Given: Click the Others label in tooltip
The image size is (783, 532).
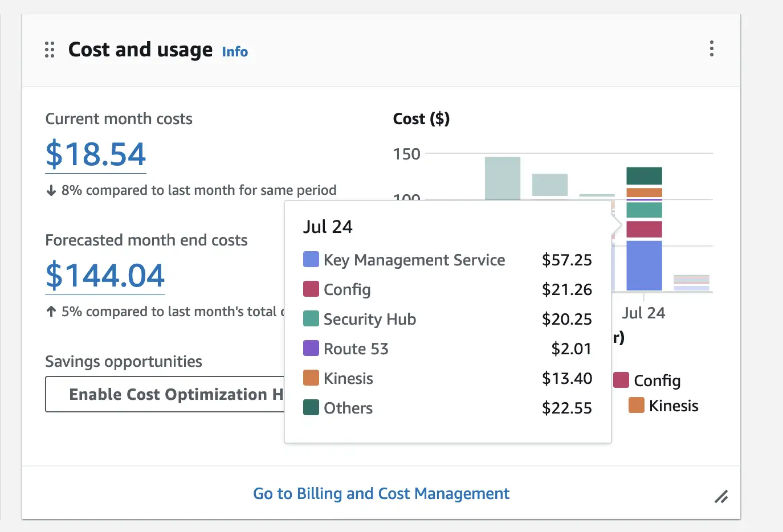Looking at the screenshot, I should point(348,408).
